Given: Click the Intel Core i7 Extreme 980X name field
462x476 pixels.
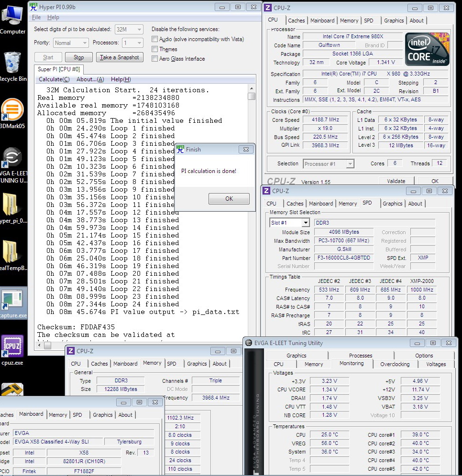Looking at the screenshot, I should point(352,36).
